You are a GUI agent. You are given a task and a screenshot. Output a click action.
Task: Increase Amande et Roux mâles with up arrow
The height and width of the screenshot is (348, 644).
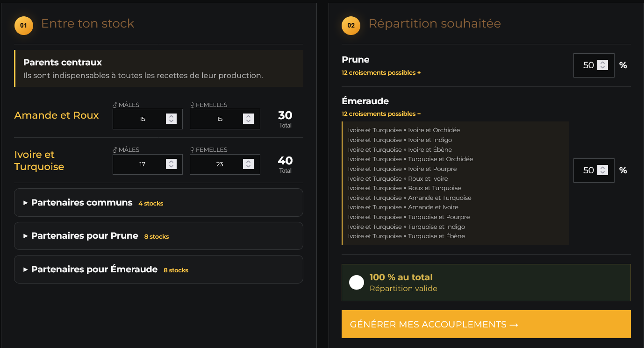[171, 116]
